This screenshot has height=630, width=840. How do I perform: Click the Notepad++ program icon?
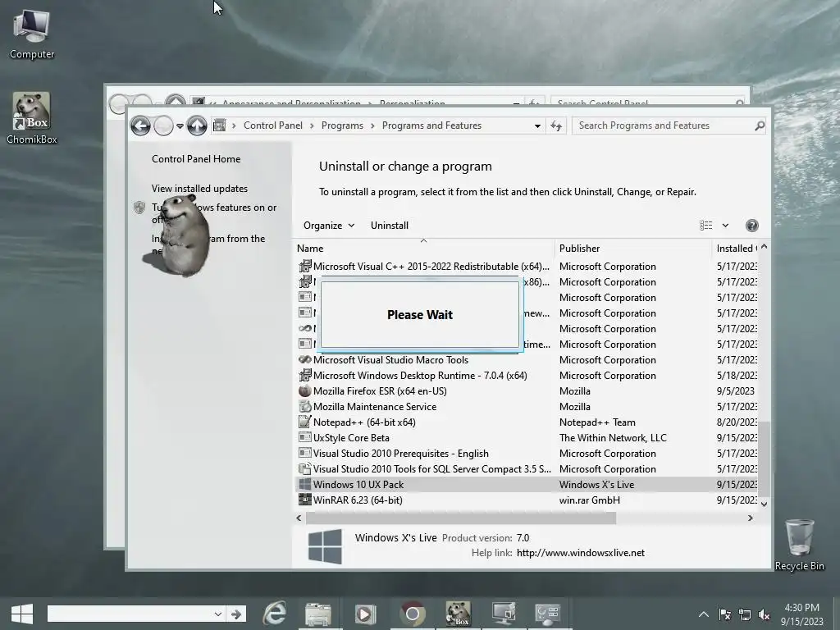(305, 422)
